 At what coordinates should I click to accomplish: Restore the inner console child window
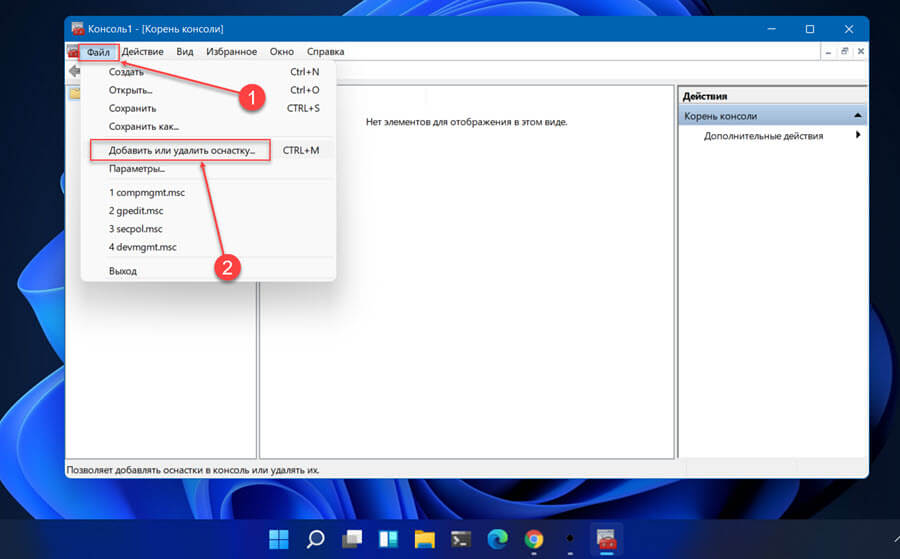[844, 52]
